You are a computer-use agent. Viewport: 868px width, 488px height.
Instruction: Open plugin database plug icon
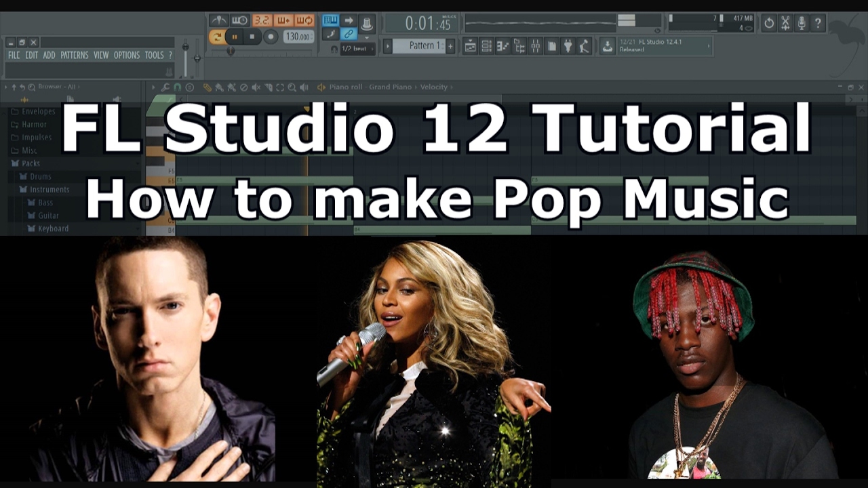pyautogui.click(x=568, y=46)
